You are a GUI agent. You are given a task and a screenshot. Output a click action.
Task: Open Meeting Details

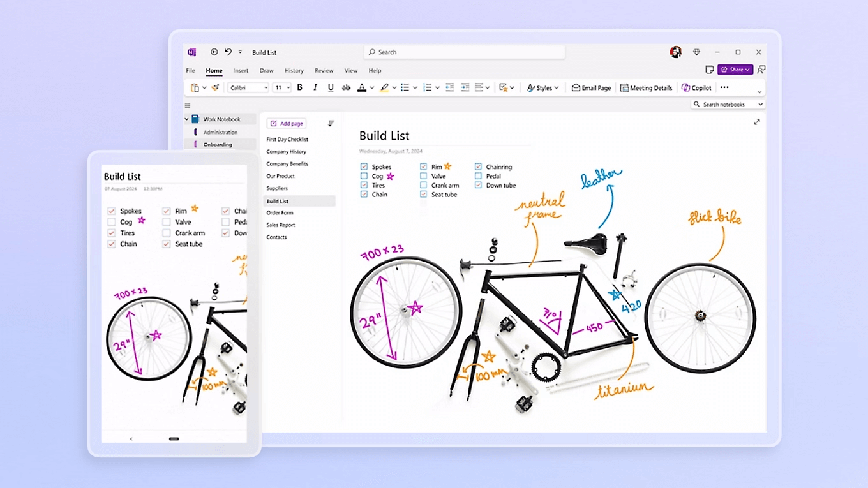(646, 87)
